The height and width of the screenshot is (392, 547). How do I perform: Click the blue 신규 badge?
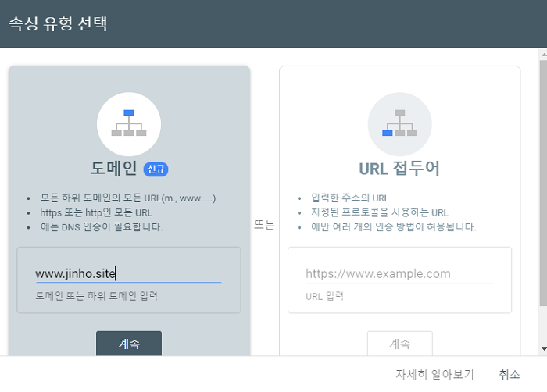click(156, 169)
